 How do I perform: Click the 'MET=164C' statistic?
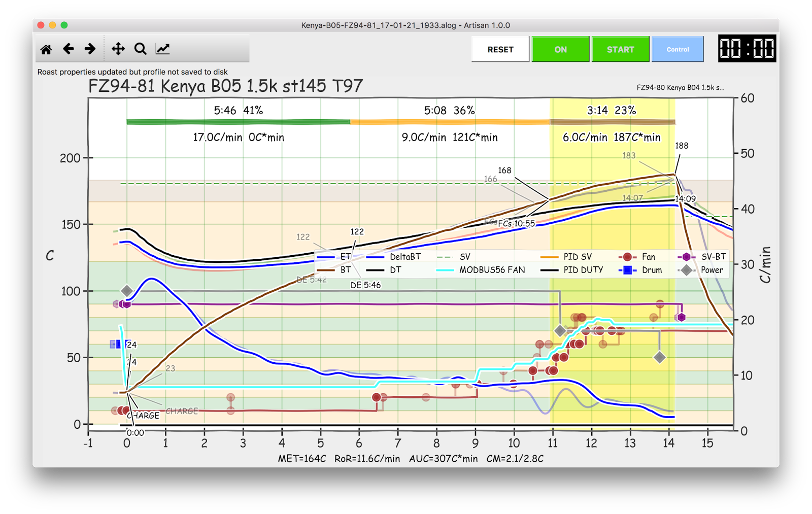click(302, 459)
